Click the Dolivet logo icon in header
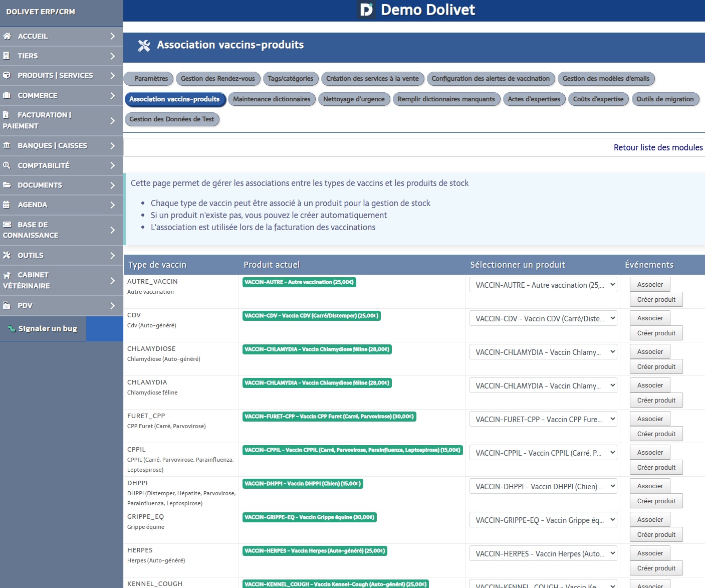The height and width of the screenshot is (588, 705). point(367,10)
